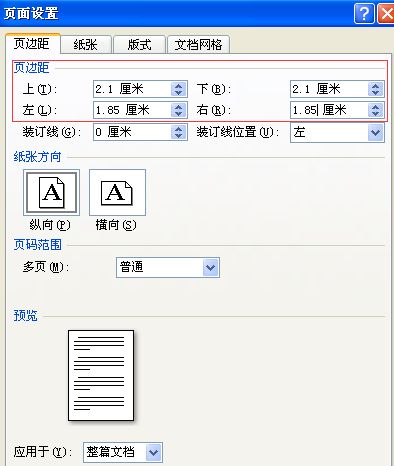Increase the 上(T) top margin with up arrow

coord(179,86)
